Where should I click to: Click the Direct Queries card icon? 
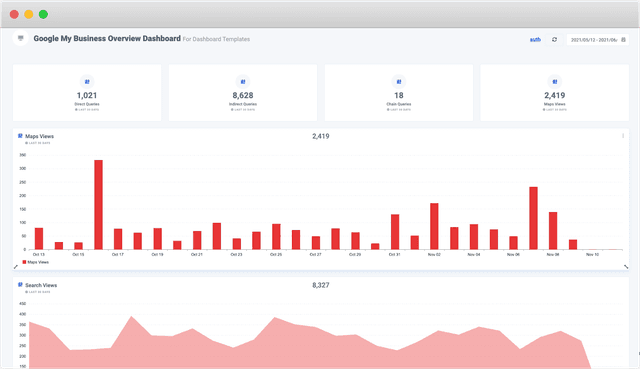click(x=87, y=82)
